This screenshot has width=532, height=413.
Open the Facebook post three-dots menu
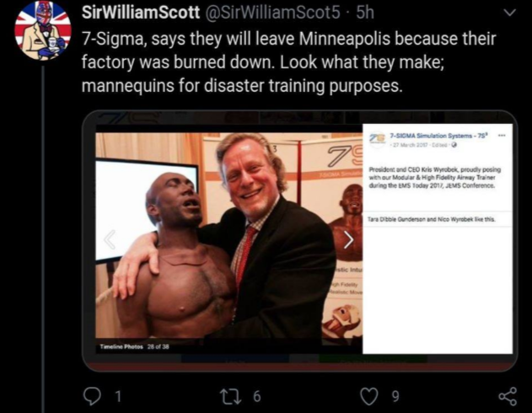pyautogui.click(x=502, y=136)
